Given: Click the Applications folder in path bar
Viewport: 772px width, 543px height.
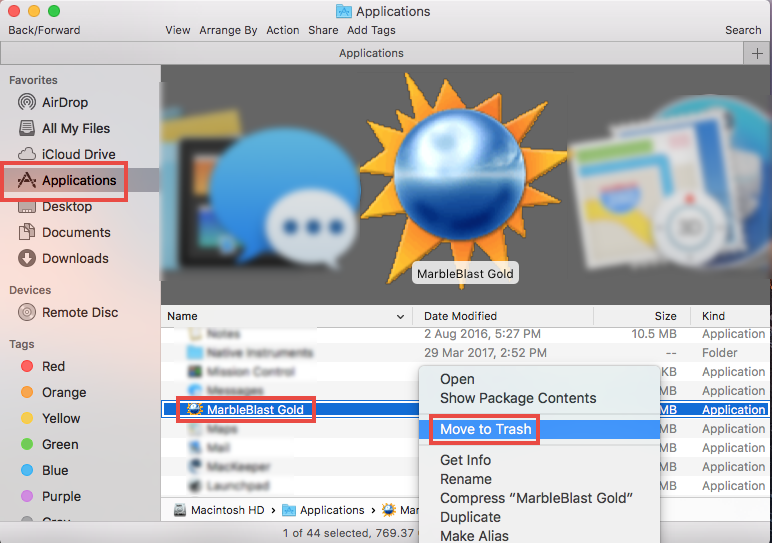Looking at the screenshot, I should [323, 510].
